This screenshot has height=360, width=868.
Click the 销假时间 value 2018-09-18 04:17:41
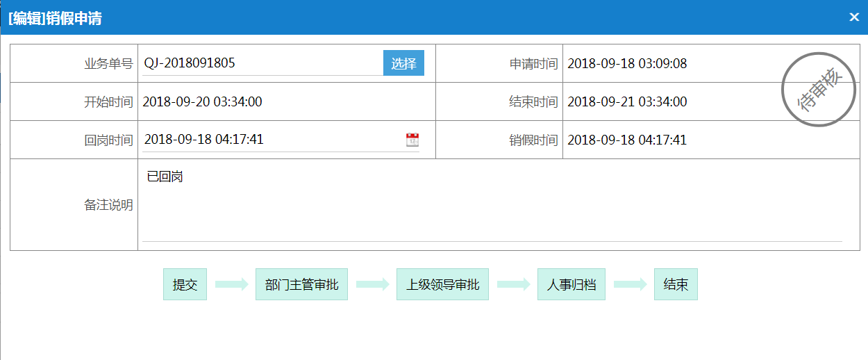(627, 140)
